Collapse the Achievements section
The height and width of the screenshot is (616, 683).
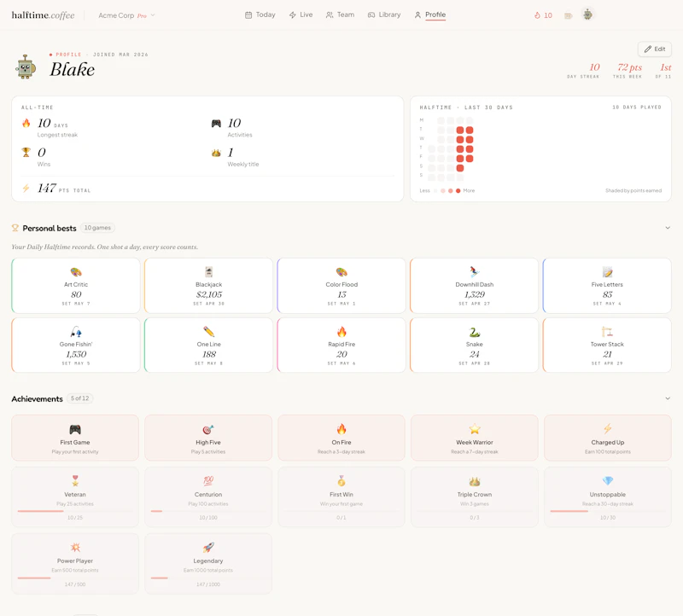668,398
